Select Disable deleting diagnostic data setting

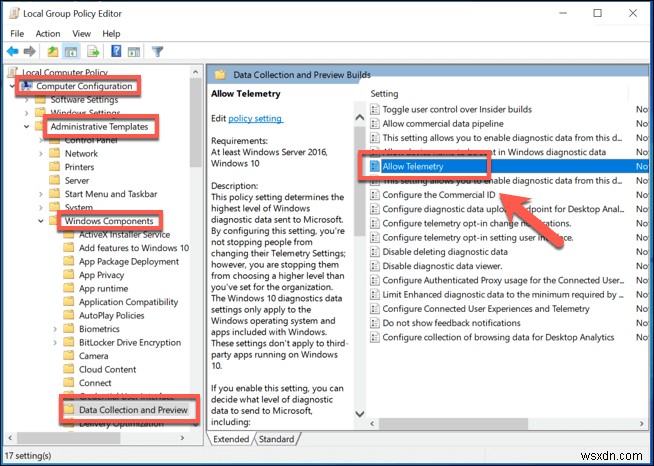pos(445,252)
